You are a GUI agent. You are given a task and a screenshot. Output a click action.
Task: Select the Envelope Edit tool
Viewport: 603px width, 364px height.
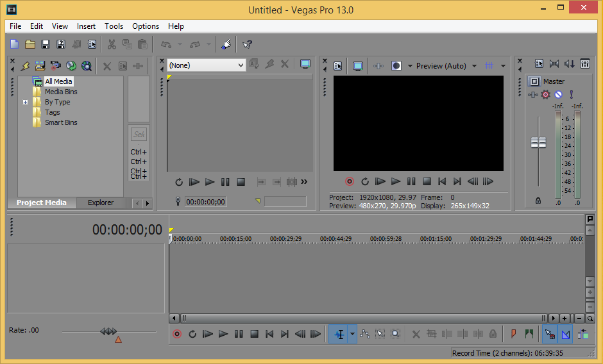click(364, 334)
